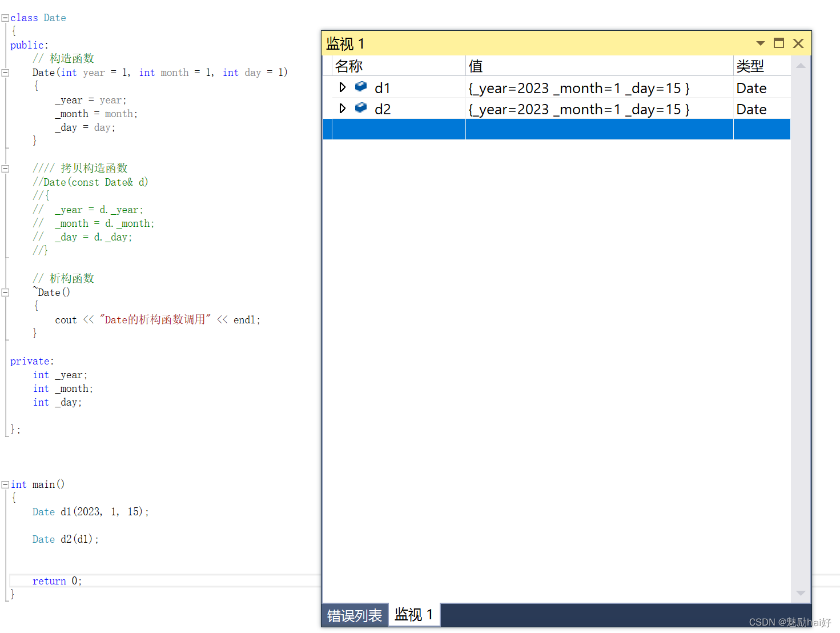Screen dimensions: 840x633
Task: Select the Date type cell for d1
Action: pyautogui.click(x=762, y=88)
